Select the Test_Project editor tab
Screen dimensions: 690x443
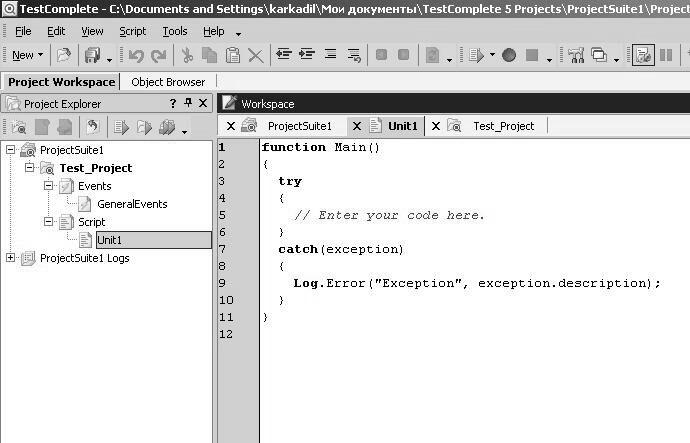click(503, 126)
